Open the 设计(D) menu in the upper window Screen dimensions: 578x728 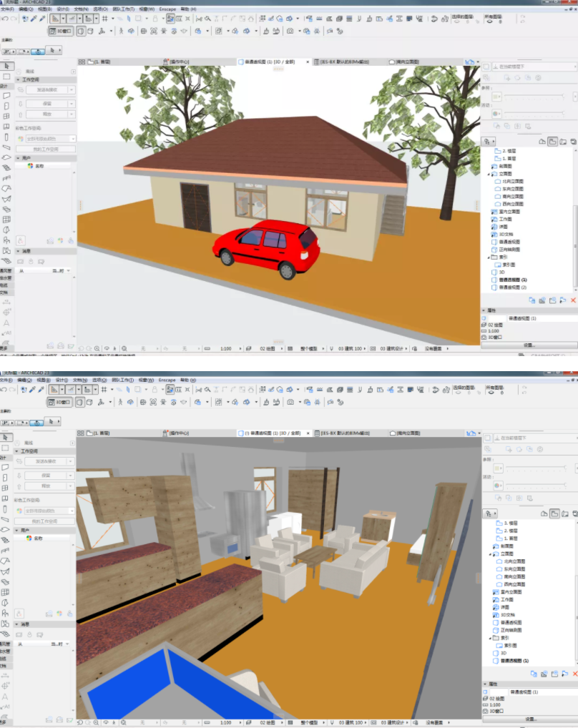click(x=63, y=9)
